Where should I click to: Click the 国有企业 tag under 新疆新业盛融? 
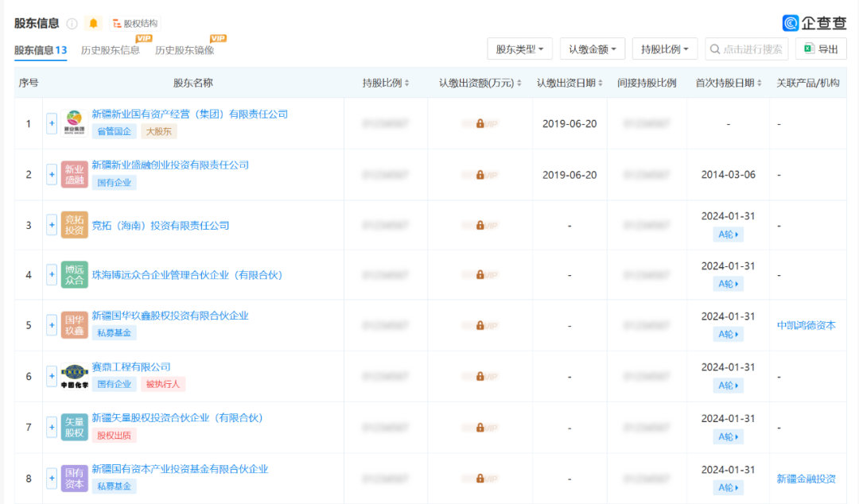pos(114,182)
